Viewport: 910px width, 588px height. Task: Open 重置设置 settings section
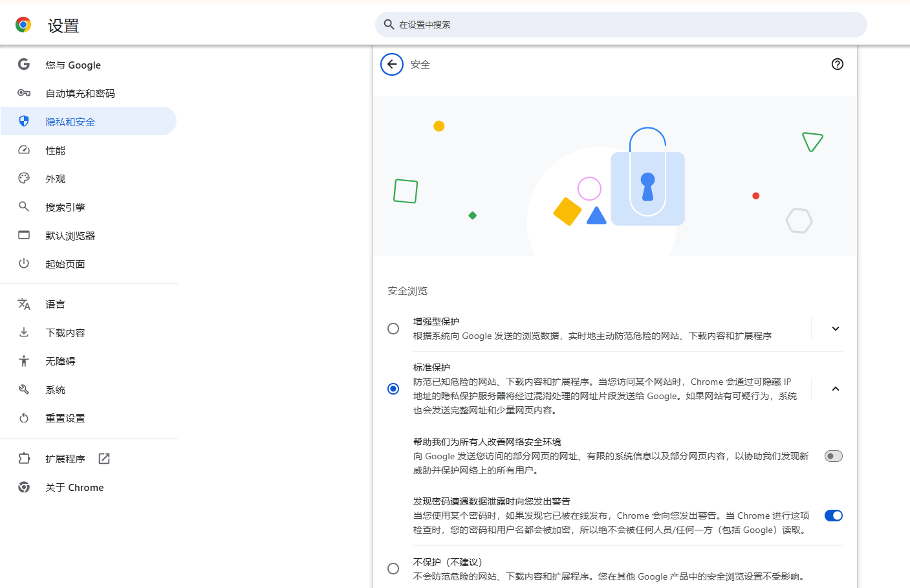click(89, 418)
